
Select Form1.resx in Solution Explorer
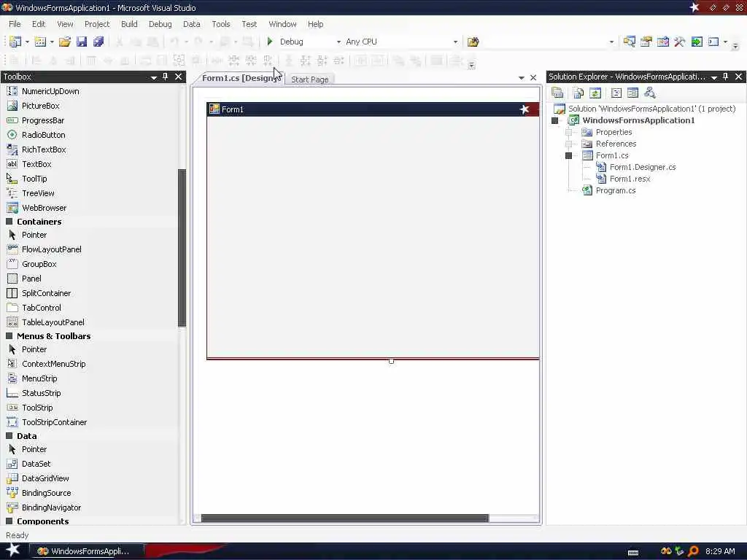tap(630, 179)
